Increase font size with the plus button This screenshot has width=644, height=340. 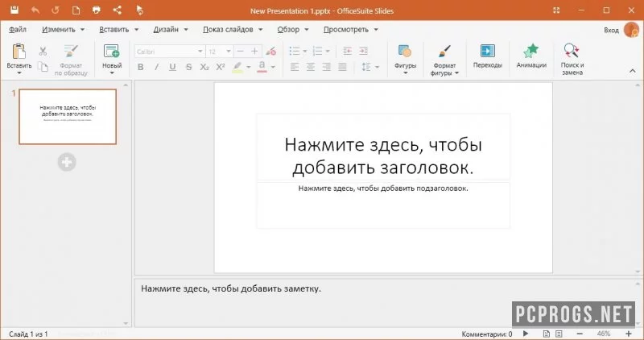[x=254, y=52]
